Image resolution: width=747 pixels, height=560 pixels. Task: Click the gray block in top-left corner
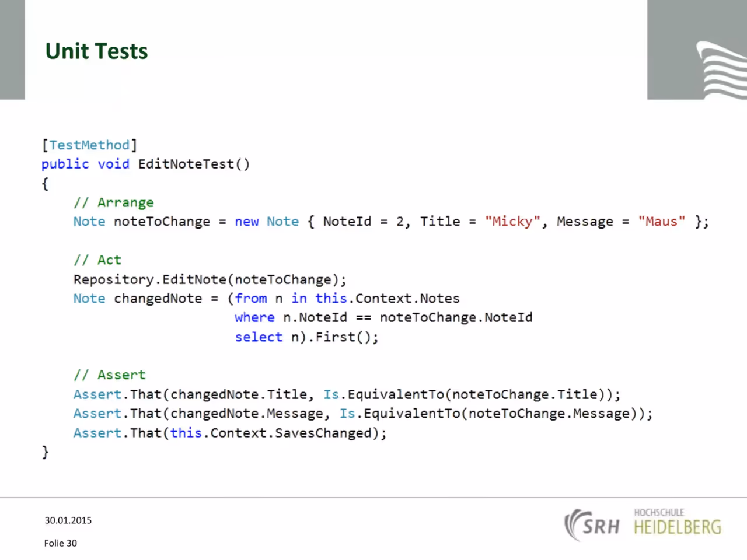click(x=12, y=50)
